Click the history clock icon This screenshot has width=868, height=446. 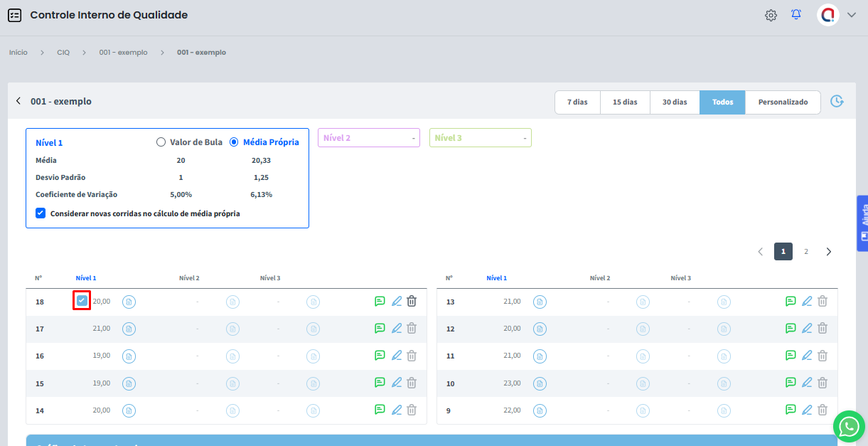pos(837,102)
